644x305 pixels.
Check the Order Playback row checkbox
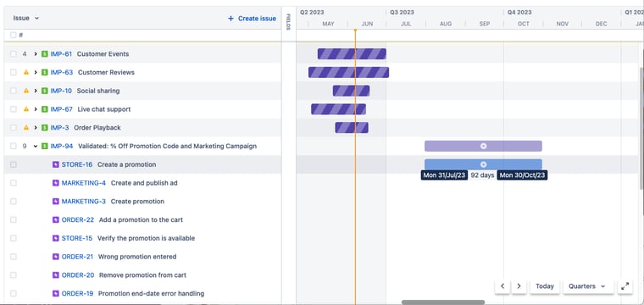(x=14, y=128)
